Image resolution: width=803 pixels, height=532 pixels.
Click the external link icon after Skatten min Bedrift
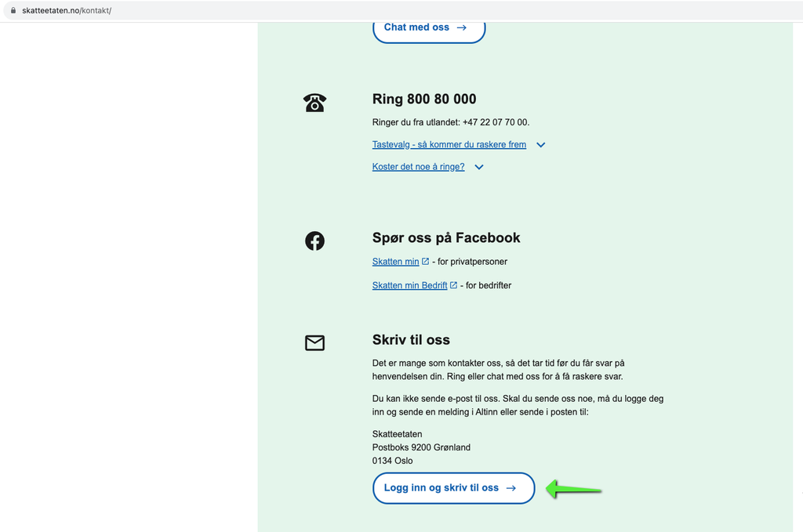454,285
